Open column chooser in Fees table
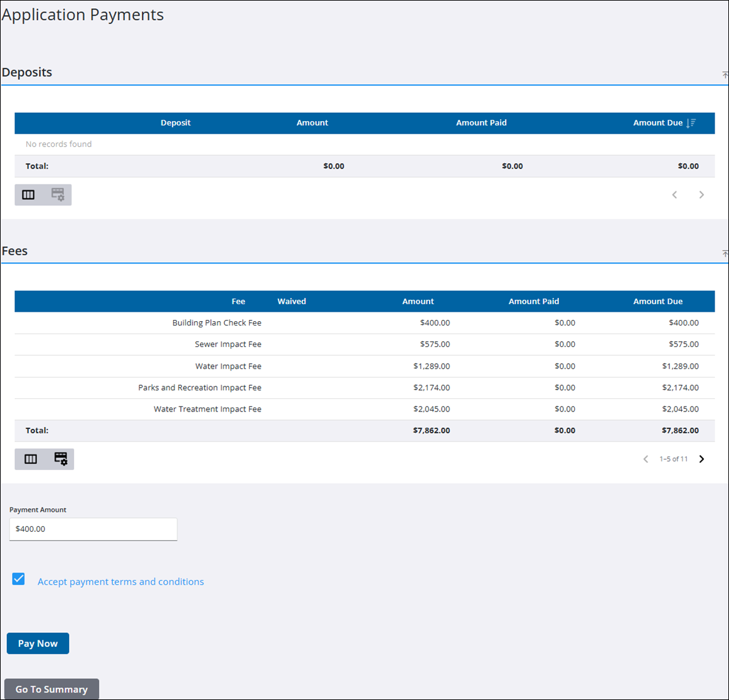Viewport: 729px width, 700px height. coord(30,459)
